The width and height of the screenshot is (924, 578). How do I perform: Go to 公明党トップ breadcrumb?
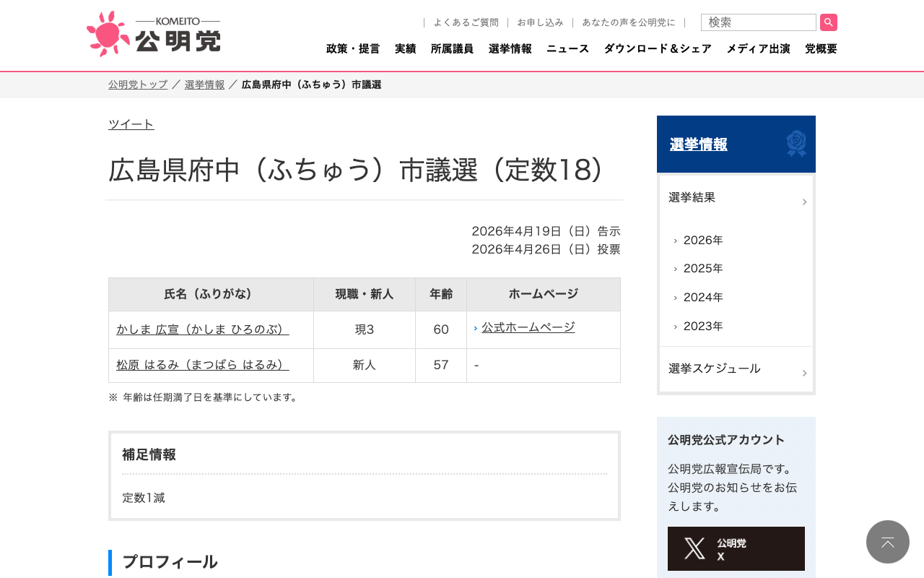[x=138, y=85]
